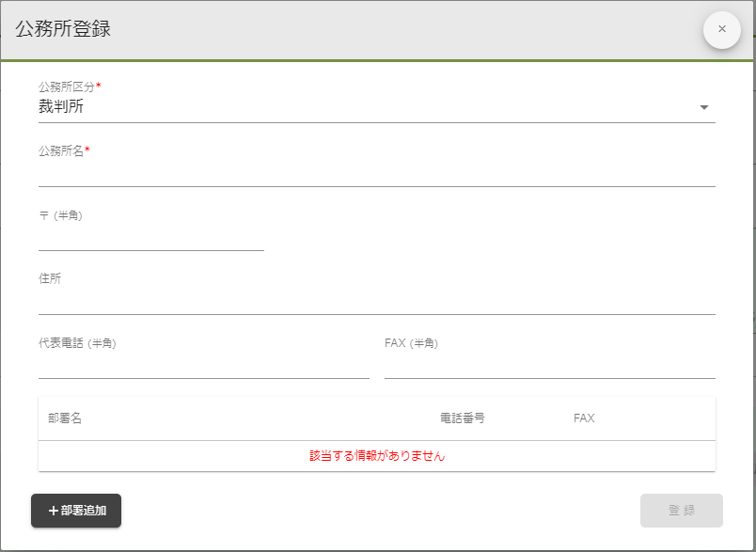This screenshot has height=552, width=756.
Task: Click the 住所 address field
Action: pos(376,301)
